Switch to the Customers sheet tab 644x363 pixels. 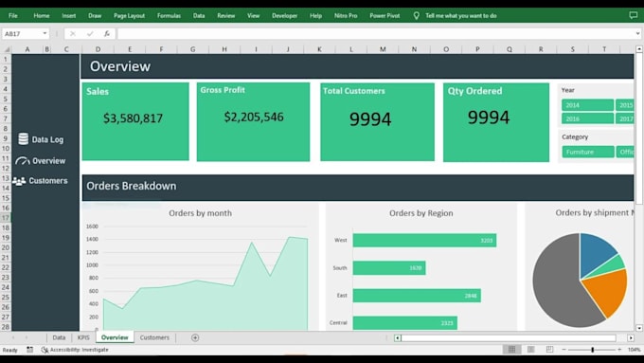coord(154,337)
